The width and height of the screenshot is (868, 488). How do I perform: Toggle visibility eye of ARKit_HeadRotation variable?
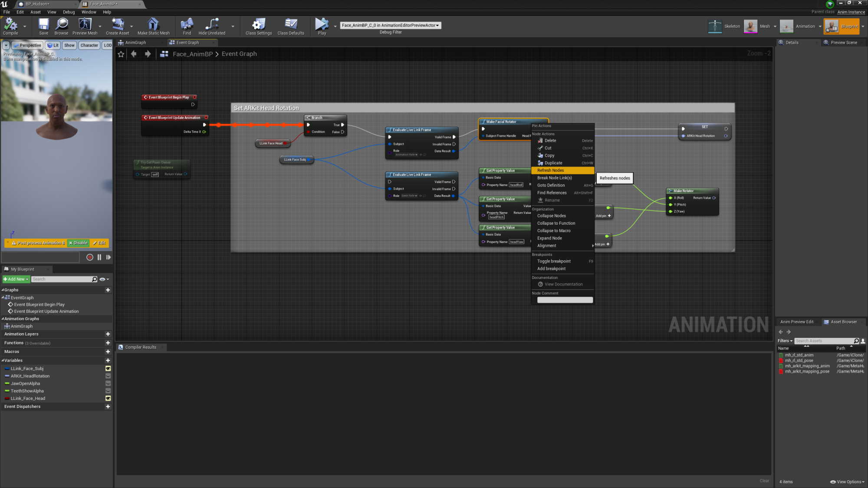pos(108,376)
